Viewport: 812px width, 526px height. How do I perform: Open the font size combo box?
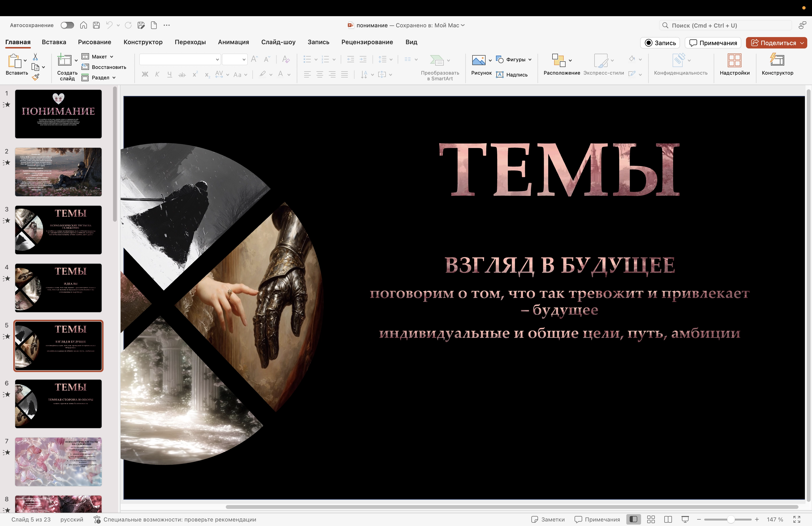pos(235,59)
